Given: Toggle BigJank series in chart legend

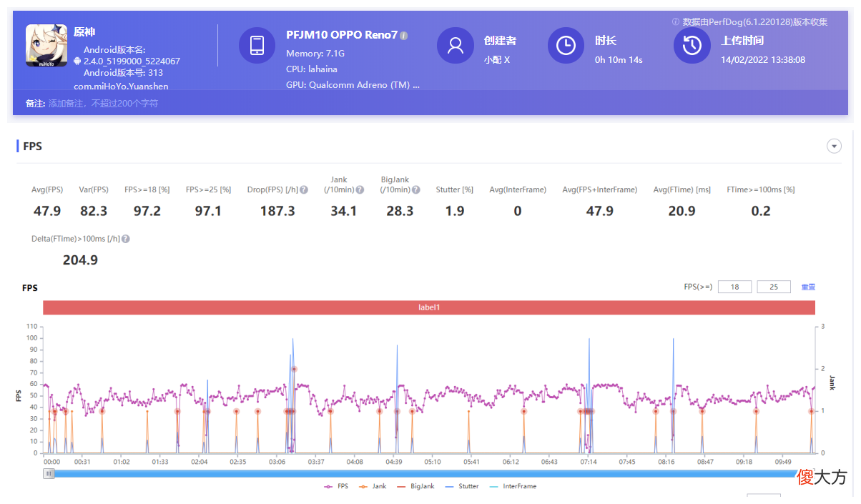Looking at the screenshot, I should [x=414, y=486].
